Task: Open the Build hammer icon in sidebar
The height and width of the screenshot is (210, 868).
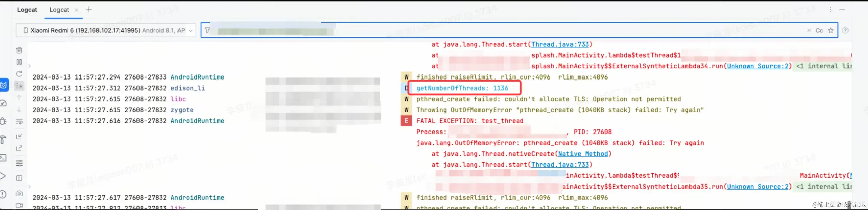Action: point(3,140)
